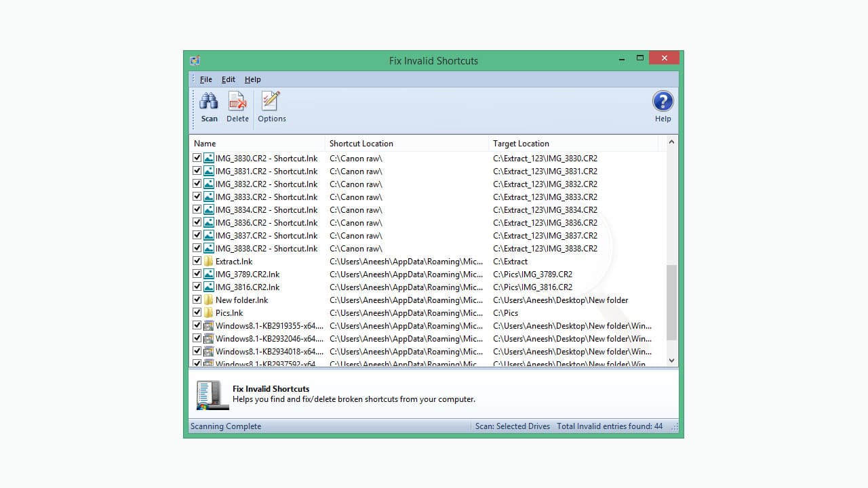Click the folder icon beside Pics.lnk

pyautogui.click(x=208, y=312)
